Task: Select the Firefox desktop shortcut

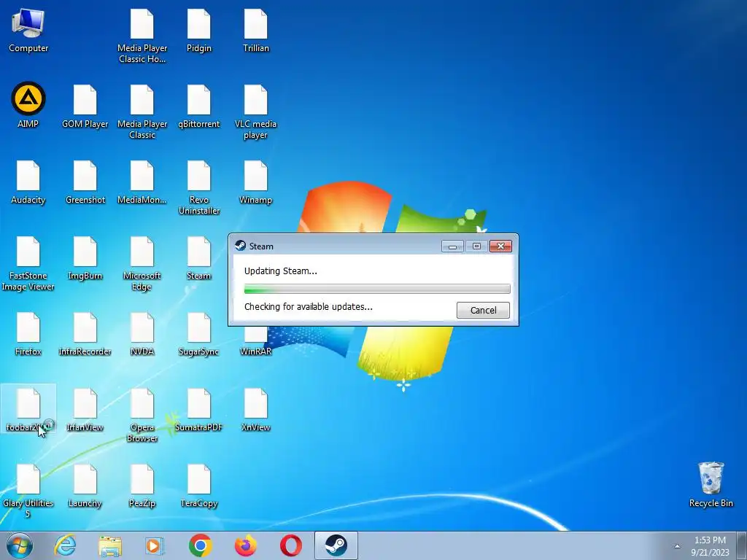Action: pos(28,334)
